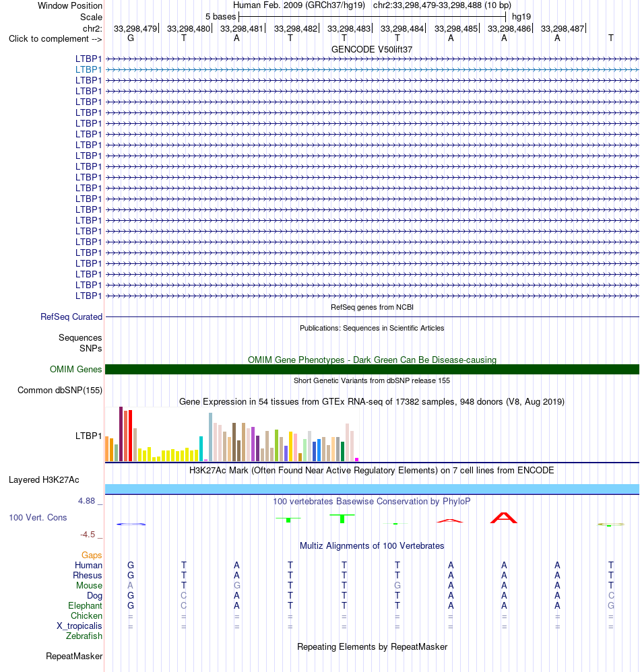The width and height of the screenshot is (640, 672).
Task: Click the bright cyan bar in GTEx chart
Action: click(201, 448)
